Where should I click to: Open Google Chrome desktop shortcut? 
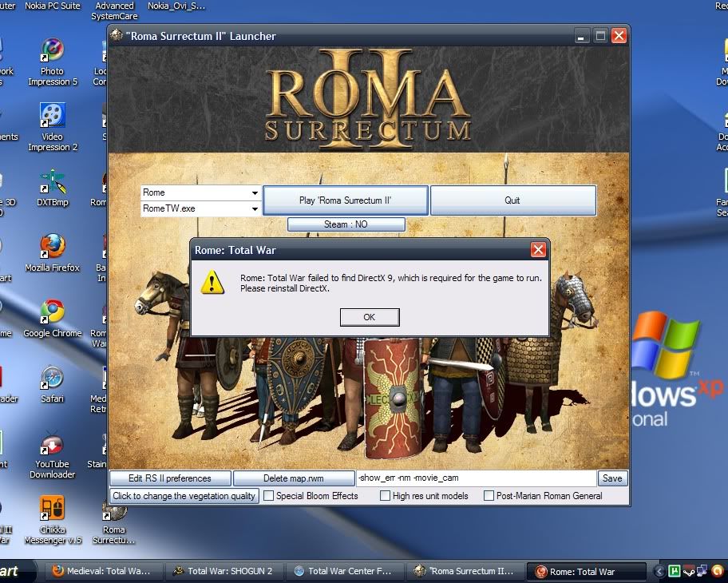53,313
